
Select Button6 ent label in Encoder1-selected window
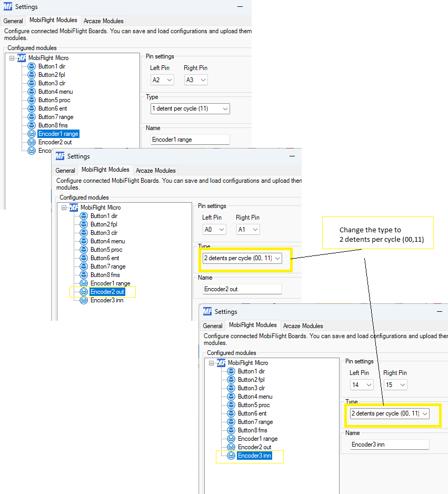(53, 108)
